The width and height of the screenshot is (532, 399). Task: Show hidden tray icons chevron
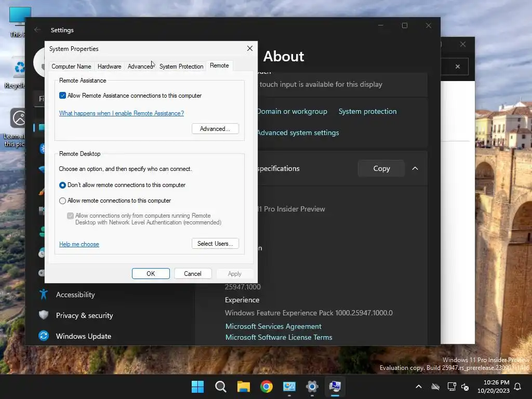point(419,387)
